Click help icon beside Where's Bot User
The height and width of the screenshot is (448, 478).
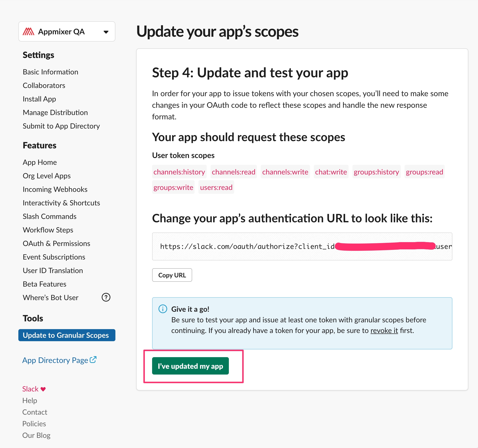(106, 297)
